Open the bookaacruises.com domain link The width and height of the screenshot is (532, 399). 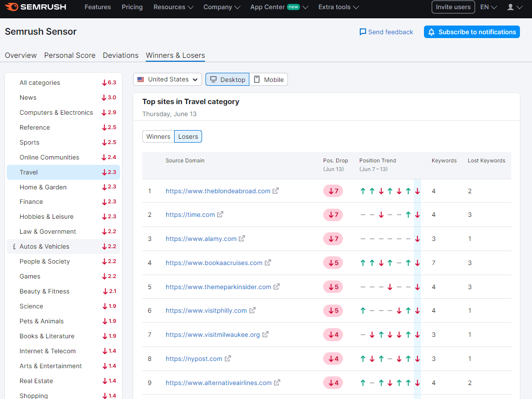[x=214, y=263]
